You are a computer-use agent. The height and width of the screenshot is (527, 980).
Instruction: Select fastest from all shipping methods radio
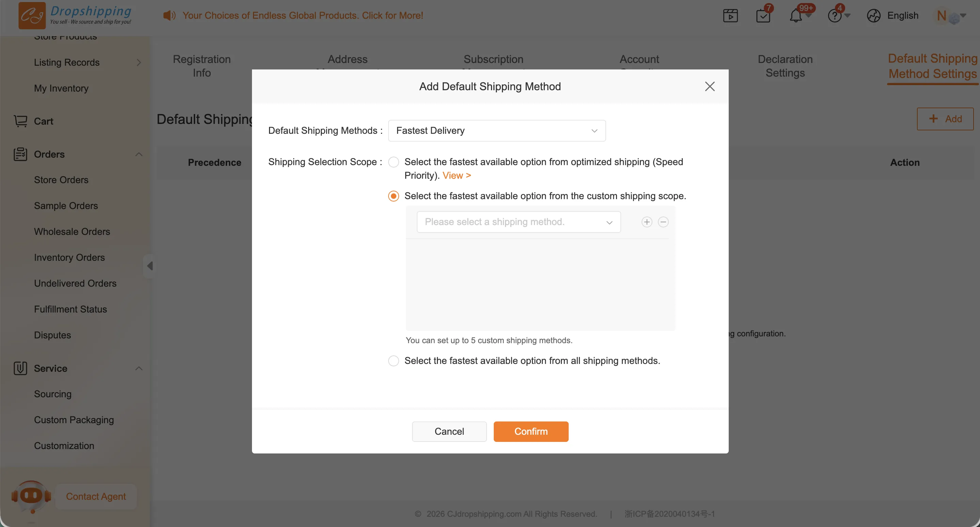pos(393,361)
